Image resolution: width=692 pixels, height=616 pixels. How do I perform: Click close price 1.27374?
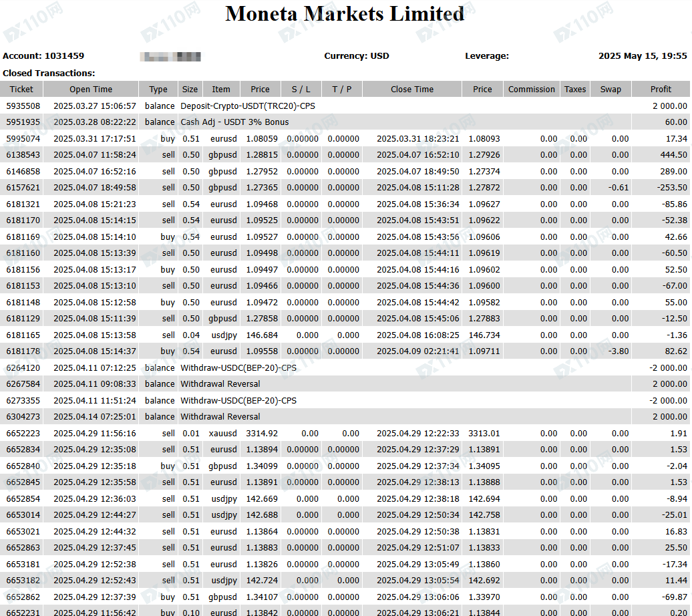(x=484, y=171)
